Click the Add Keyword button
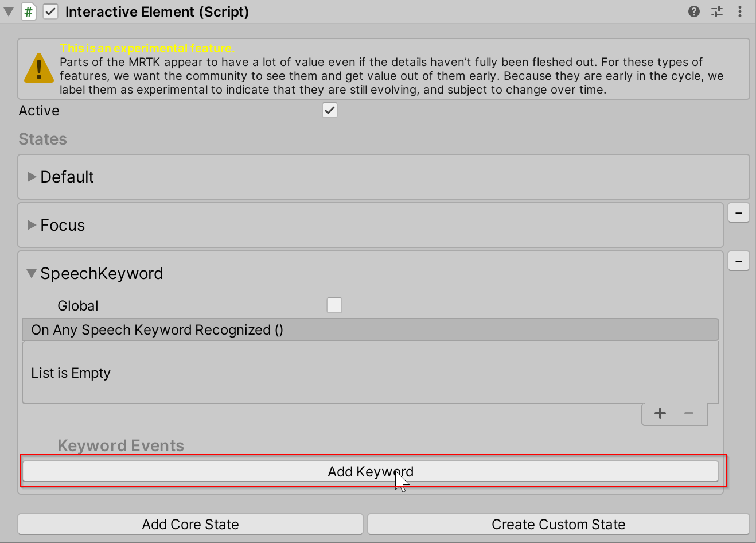The width and height of the screenshot is (756, 543). pos(371,471)
